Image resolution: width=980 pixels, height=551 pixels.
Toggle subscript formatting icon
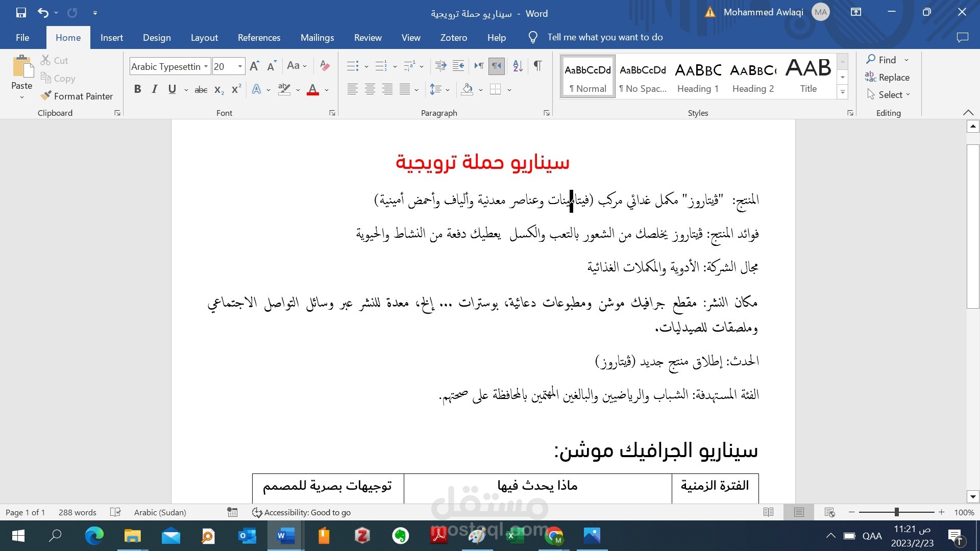coord(217,88)
